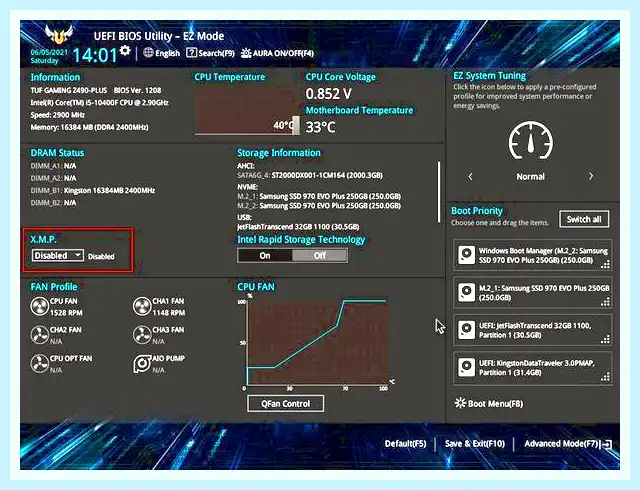640x490 pixels.
Task: Click the Speed: 2900 MHz line
Action: click(x=58, y=115)
